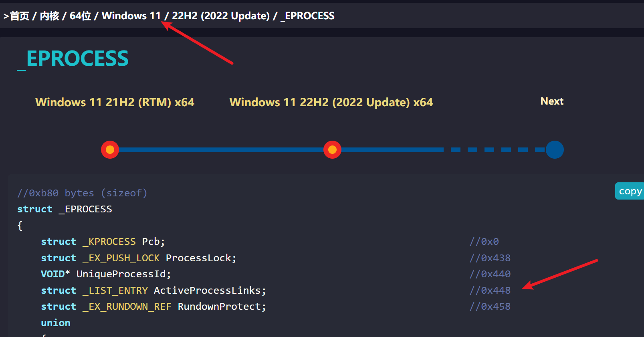Click the first red timeline marker
Viewport: 644px width, 337px height.
[110, 150]
